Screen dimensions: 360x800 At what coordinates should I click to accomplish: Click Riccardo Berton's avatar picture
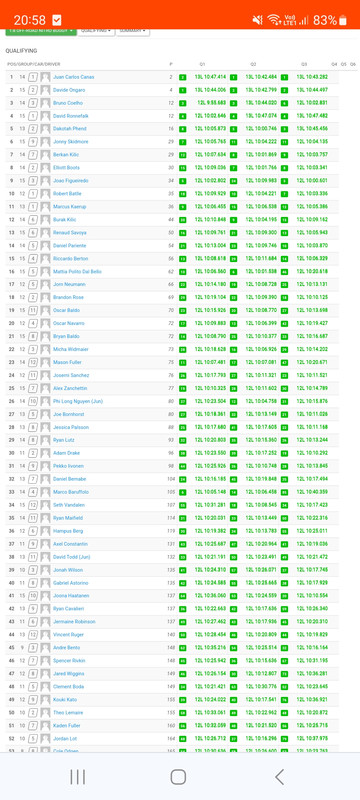pos(45,259)
